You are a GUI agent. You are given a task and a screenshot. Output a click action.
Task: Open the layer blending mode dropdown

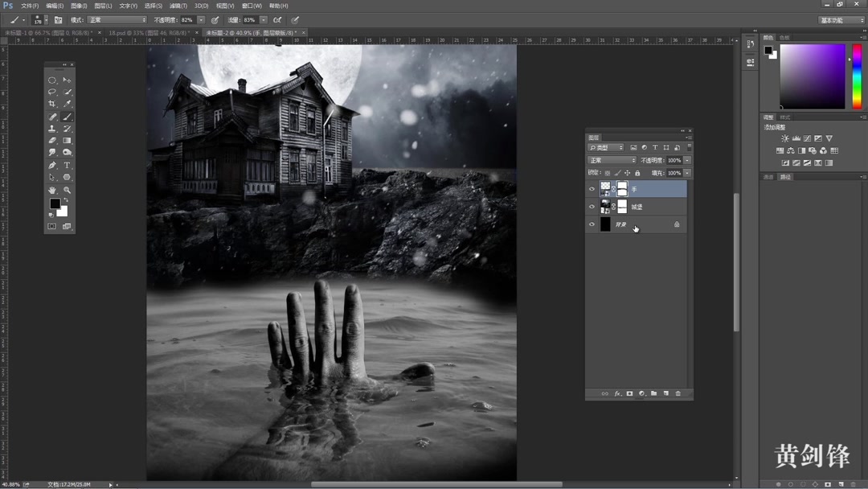[612, 160]
